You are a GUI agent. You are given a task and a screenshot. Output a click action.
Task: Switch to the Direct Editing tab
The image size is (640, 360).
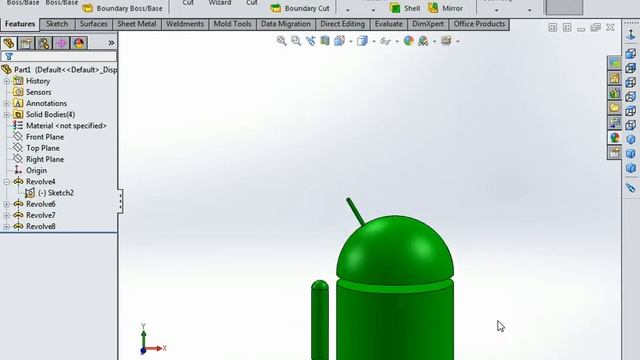(x=342, y=24)
